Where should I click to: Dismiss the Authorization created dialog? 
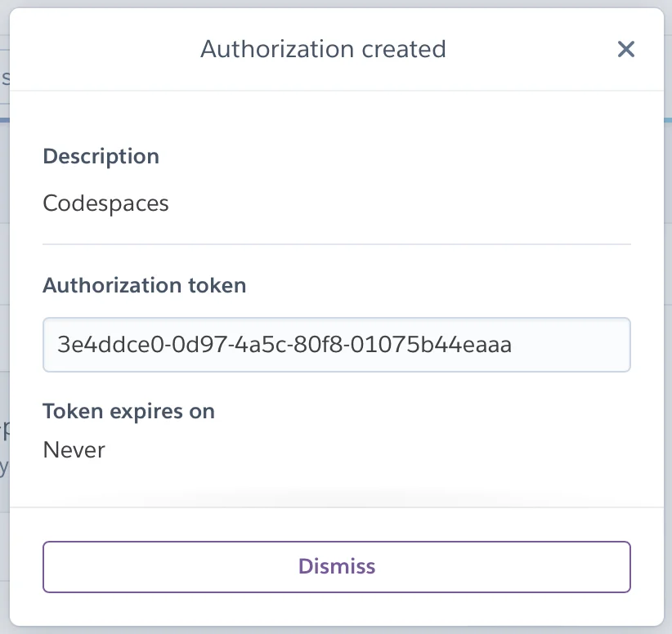(x=336, y=566)
